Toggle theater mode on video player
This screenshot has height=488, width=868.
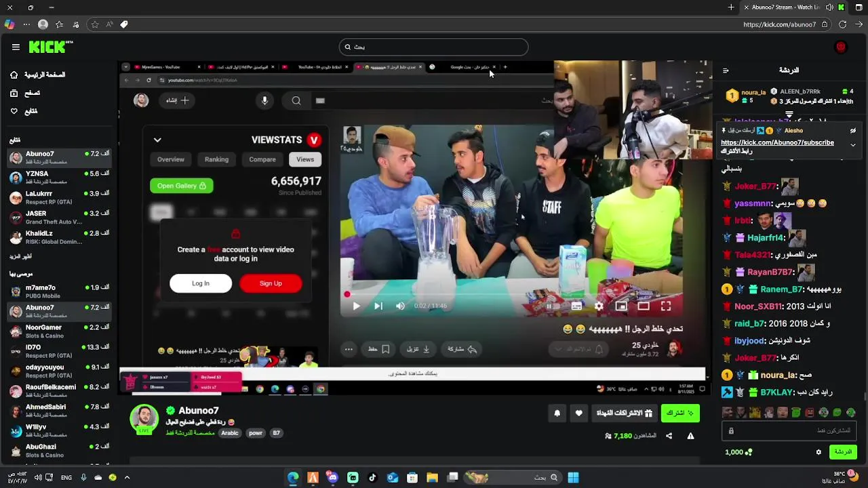point(644,306)
